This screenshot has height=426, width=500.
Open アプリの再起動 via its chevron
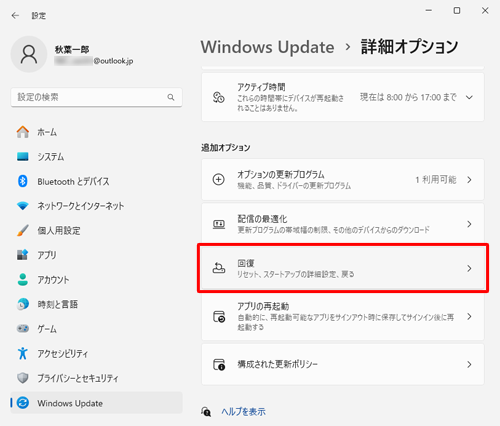pos(469,316)
